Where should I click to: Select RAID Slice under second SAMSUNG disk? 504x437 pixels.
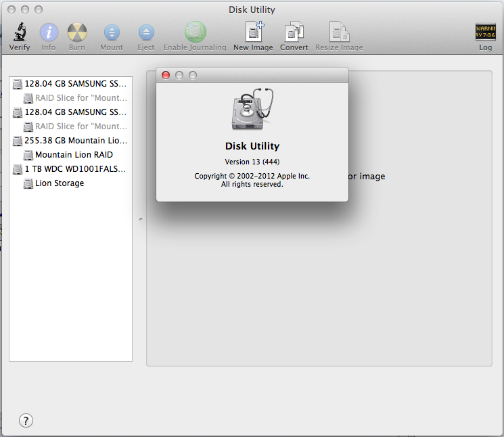click(71, 127)
